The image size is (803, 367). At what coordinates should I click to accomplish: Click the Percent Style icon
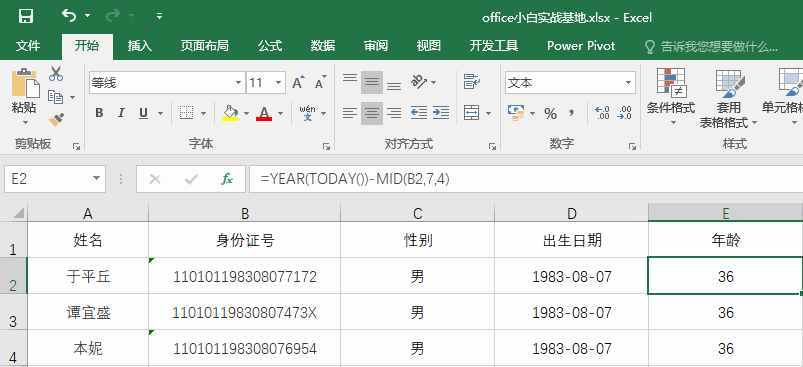click(x=551, y=113)
